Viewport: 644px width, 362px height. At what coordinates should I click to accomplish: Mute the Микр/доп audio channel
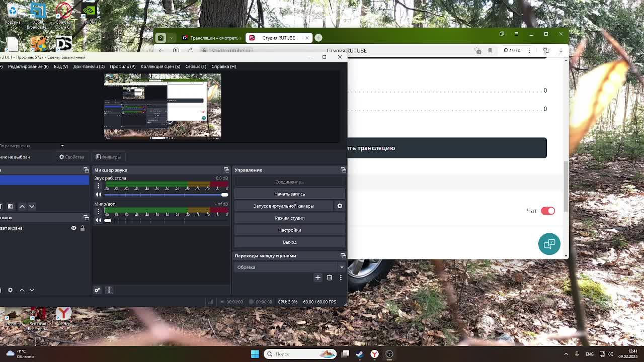click(x=98, y=220)
